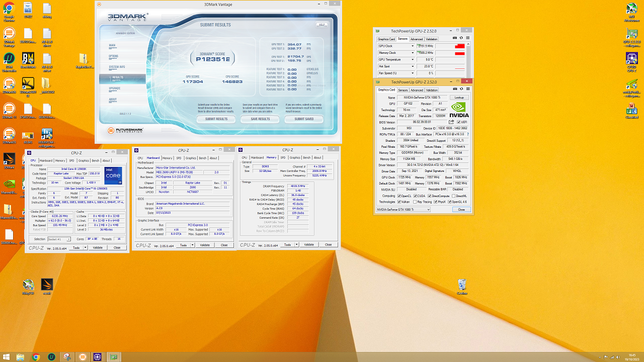This screenshot has width=644, height=362.
Task: Click Submit Results button in 3DMark Vantage
Action: coord(216,119)
